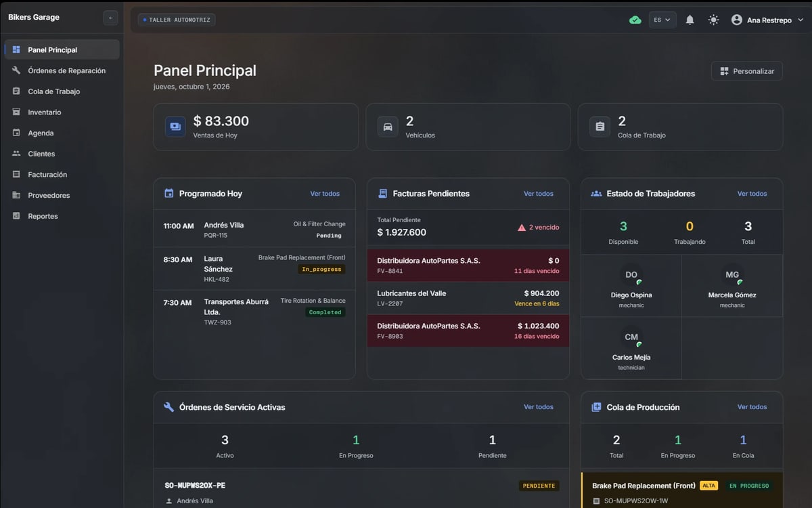
Task: Click the Programado Hoy calendar icon
Action: (169, 194)
